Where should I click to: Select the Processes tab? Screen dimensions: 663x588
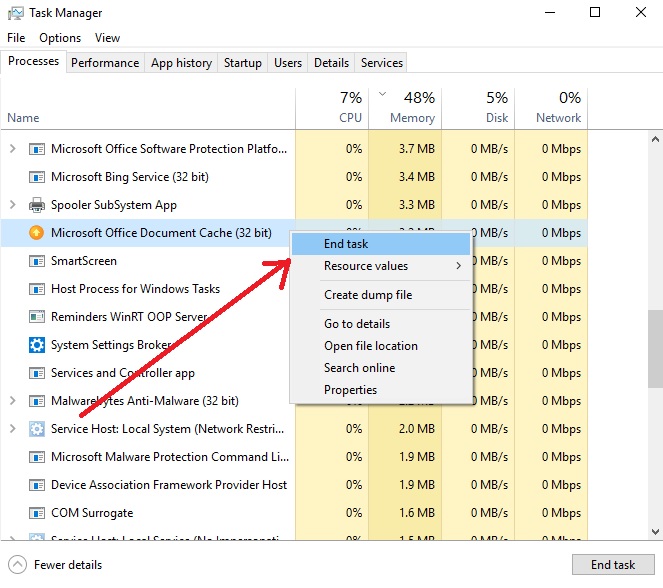tap(33, 61)
